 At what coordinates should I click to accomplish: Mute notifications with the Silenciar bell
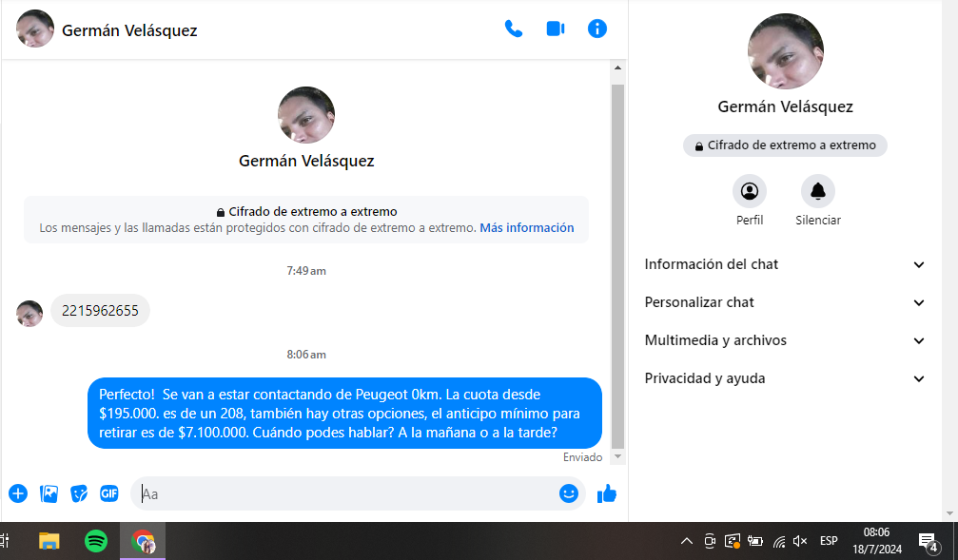click(x=817, y=192)
